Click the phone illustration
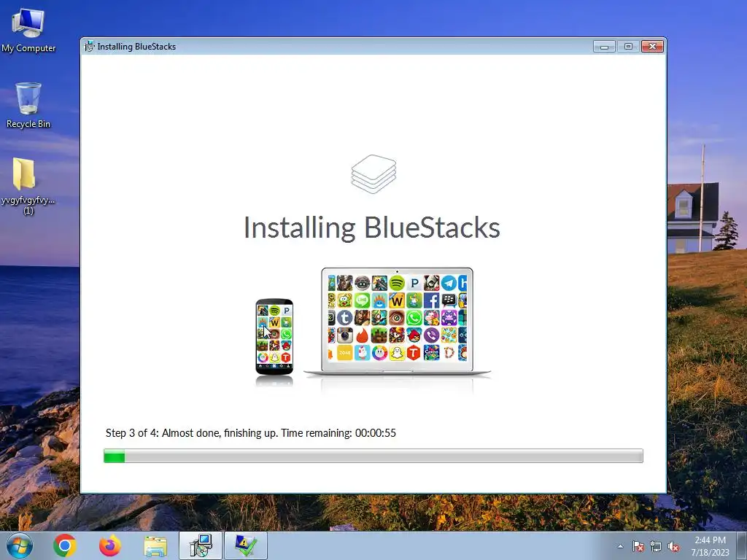 pos(274,336)
